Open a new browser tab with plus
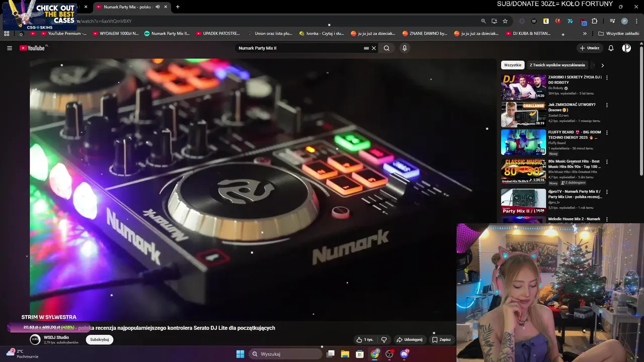This screenshot has height=362, width=644. pyautogui.click(x=178, y=7)
